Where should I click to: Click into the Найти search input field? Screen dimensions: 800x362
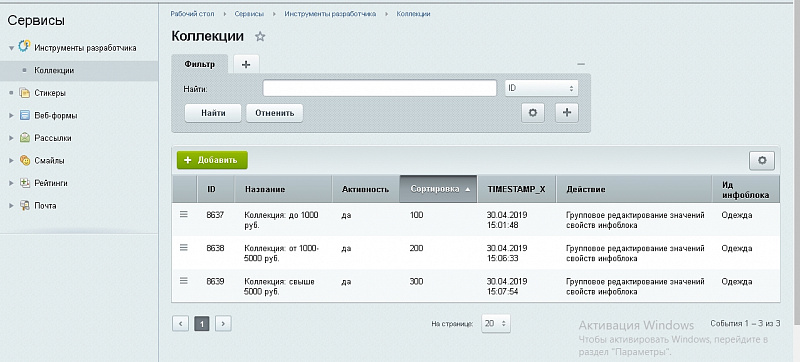tap(380, 88)
